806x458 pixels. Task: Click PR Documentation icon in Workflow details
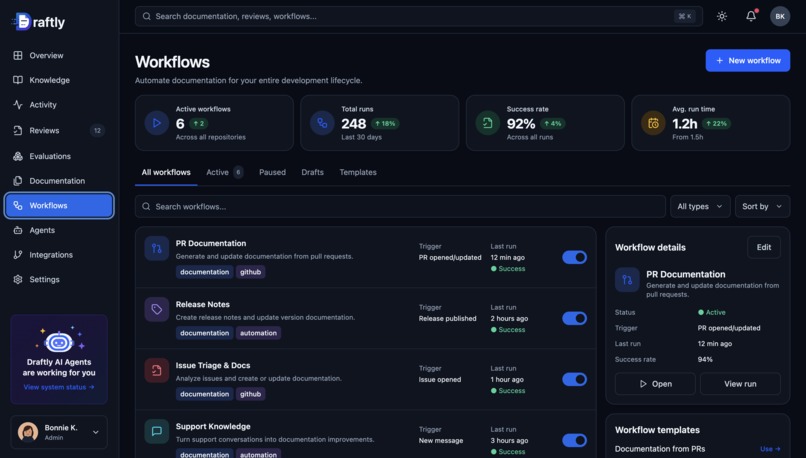click(x=627, y=280)
